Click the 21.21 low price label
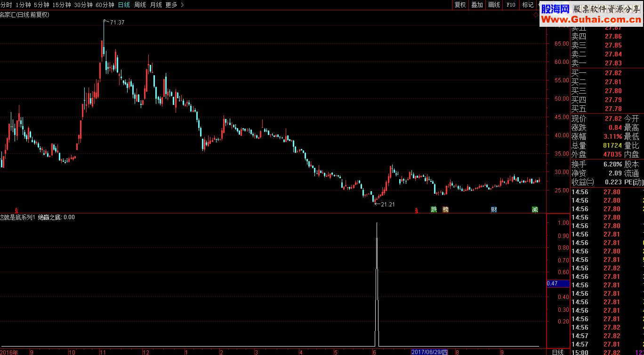Image resolution: width=644 pixels, height=355 pixels. [x=387, y=204]
